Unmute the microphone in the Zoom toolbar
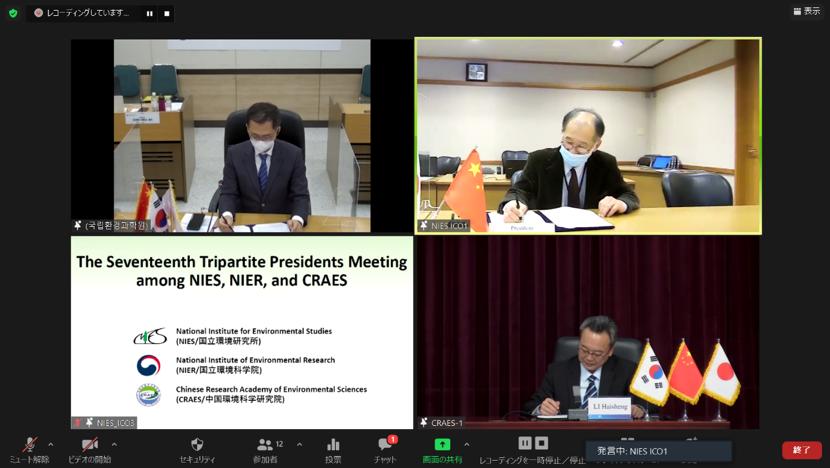830x468 pixels. 30,449
